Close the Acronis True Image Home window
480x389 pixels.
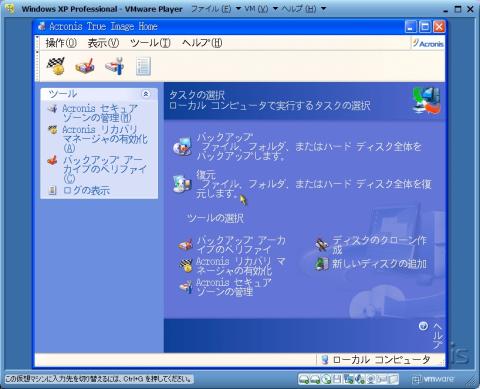(x=439, y=27)
